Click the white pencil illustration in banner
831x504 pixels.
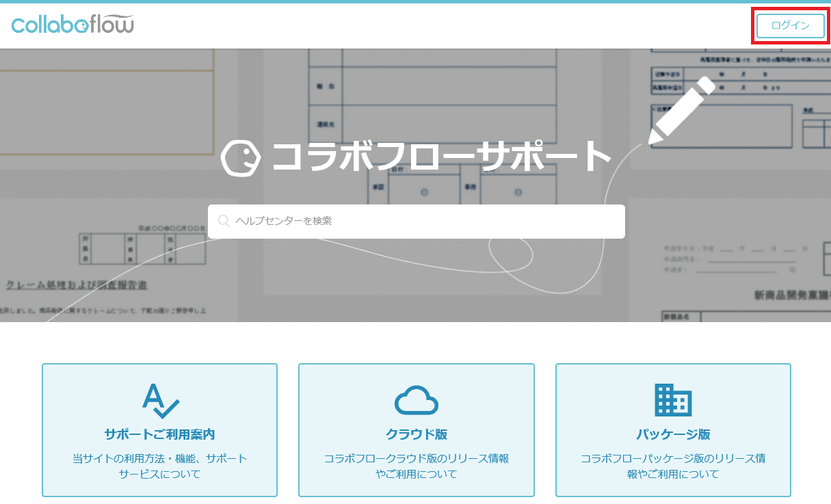pos(681,111)
